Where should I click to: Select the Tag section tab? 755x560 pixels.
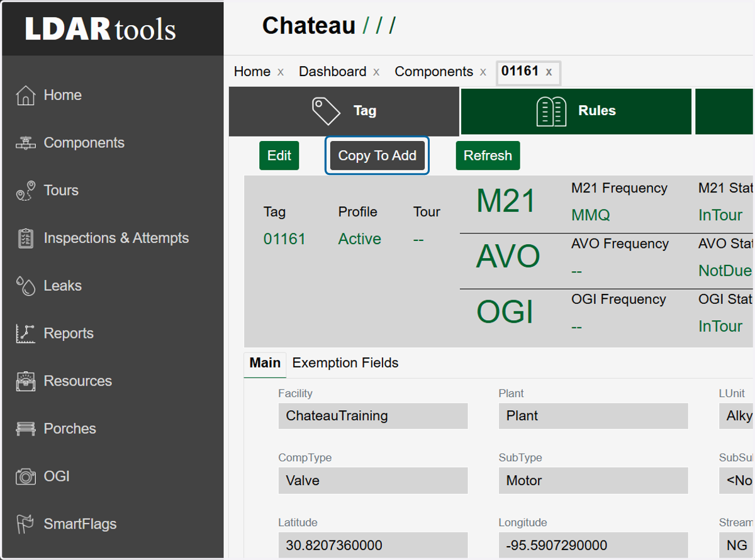pyautogui.click(x=344, y=111)
